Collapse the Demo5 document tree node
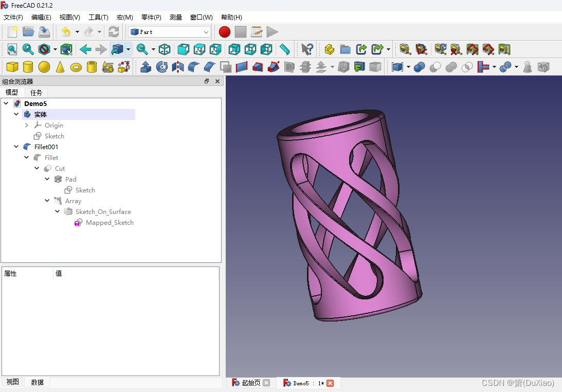Viewport: 562px width, 392px height. pos(6,103)
